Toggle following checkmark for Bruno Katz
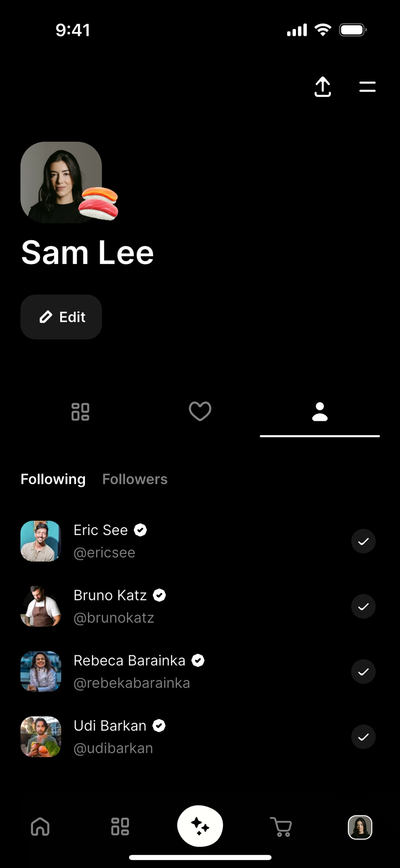 click(363, 606)
